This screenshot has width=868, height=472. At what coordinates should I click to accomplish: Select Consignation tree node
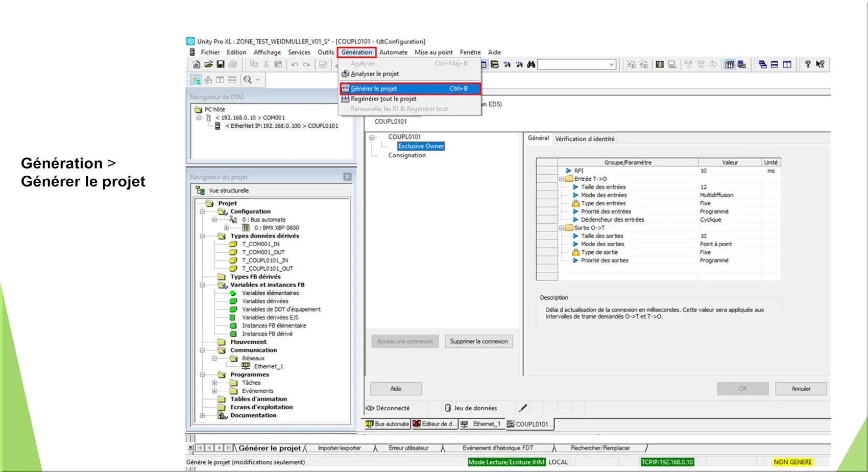pos(406,155)
